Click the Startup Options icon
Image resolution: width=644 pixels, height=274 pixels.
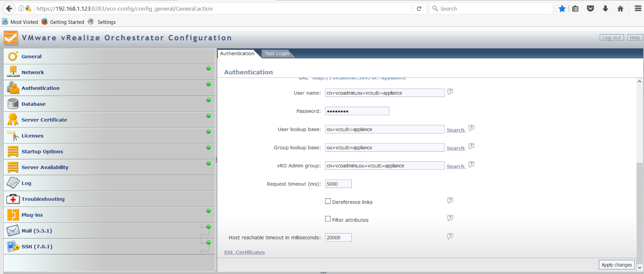pos(13,151)
